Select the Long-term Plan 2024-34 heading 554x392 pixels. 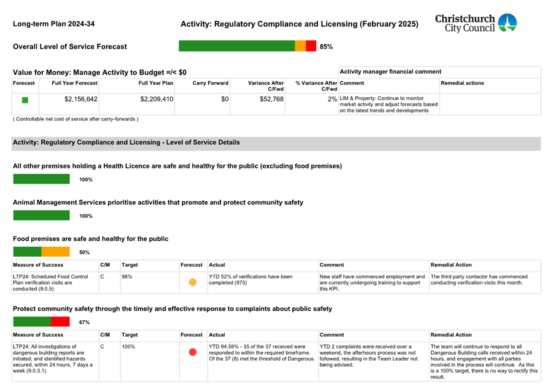tap(54, 24)
